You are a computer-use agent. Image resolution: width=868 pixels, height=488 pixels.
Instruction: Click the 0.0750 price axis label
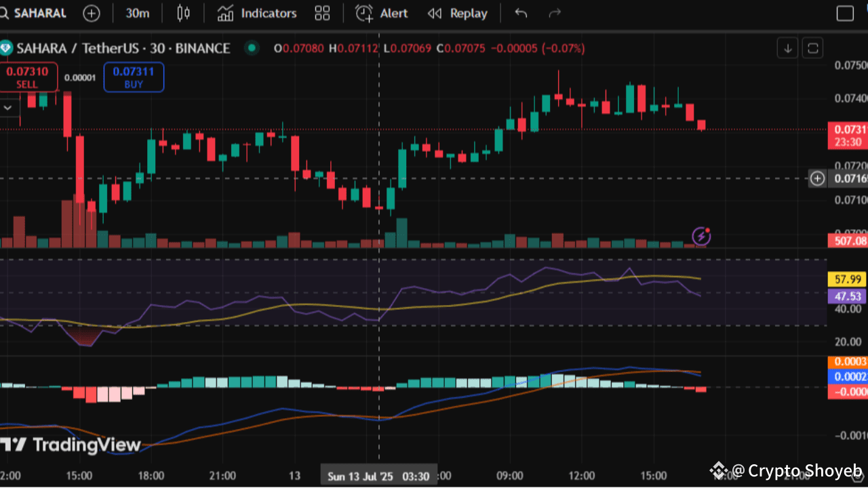pyautogui.click(x=850, y=65)
